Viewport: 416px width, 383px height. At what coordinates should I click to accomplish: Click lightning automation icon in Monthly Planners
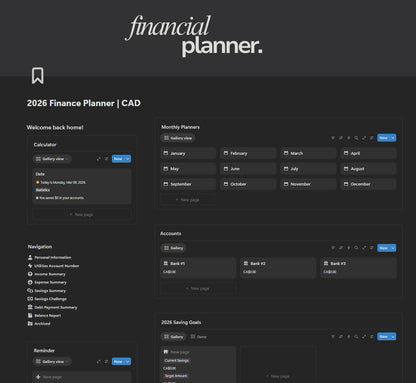[x=349, y=138]
